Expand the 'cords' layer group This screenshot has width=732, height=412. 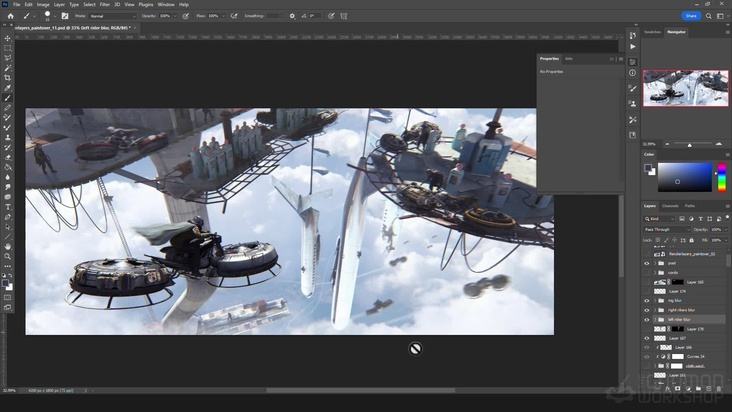tap(655, 272)
